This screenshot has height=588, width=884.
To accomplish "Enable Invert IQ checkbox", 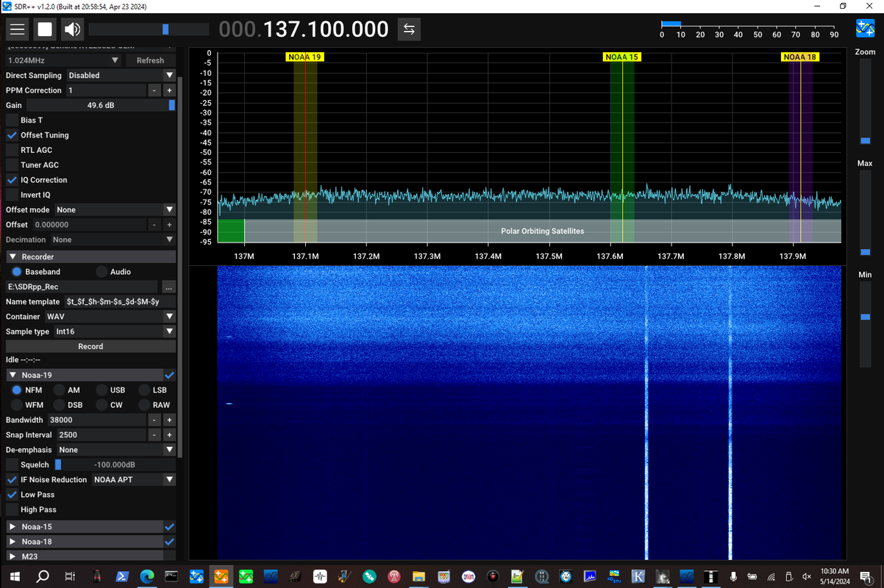I will pyautogui.click(x=12, y=195).
